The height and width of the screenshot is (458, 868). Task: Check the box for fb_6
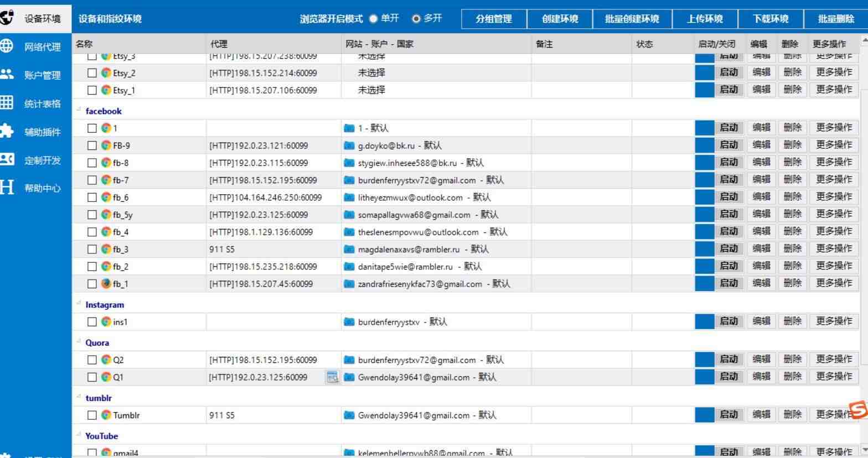[92, 197]
